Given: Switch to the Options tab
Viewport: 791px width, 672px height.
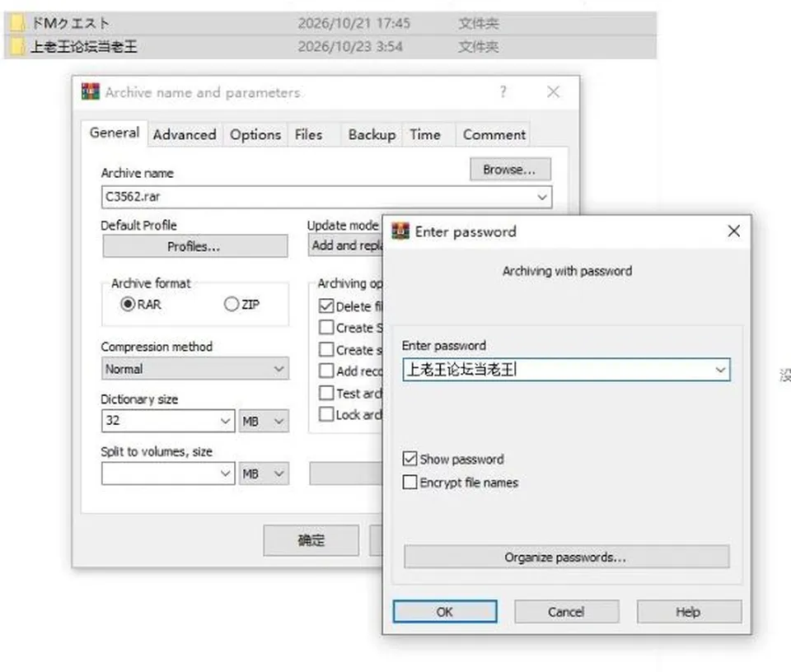Looking at the screenshot, I should click(255, 134).
